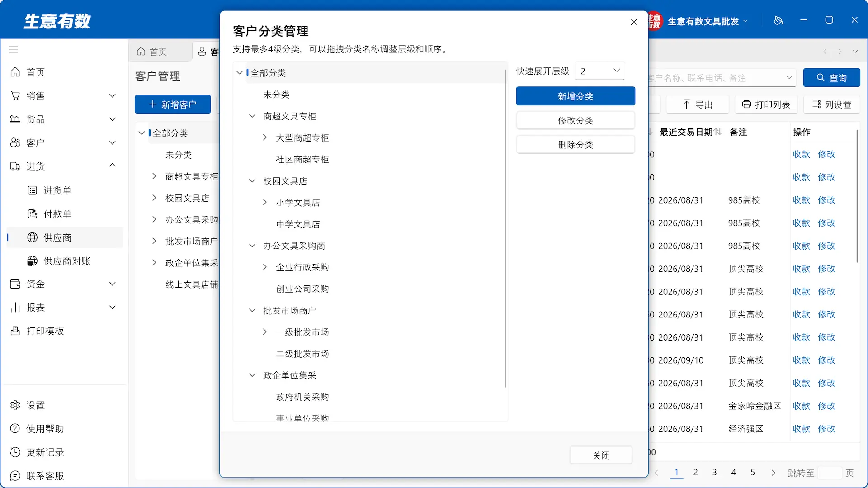Click the 新增分类 button
This screenshot has width=868, height=488.
(x=576, y=96)
